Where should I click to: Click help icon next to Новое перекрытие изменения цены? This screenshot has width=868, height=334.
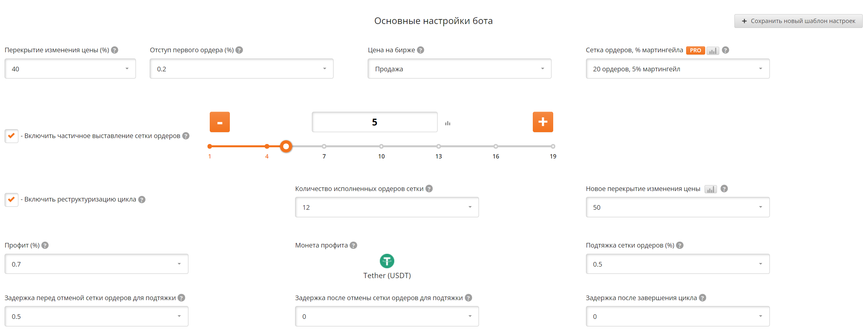pos(724,189)
